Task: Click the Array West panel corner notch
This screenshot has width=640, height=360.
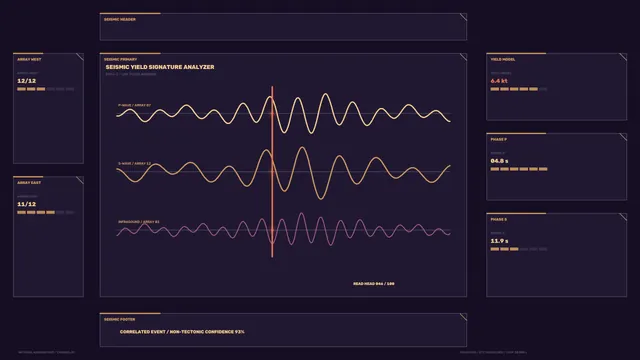Action: pos(80,57)
